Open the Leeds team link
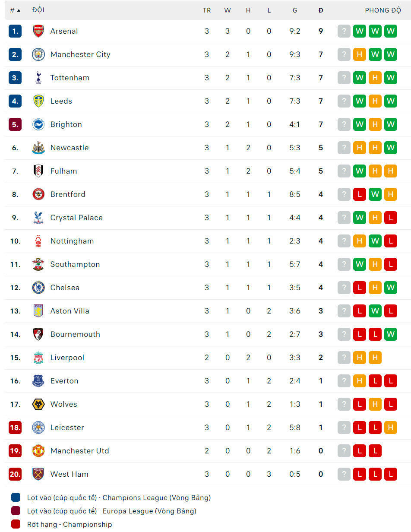Image resolution: width=411 pixels, height=532 pixels. click(x=61, y=101)
